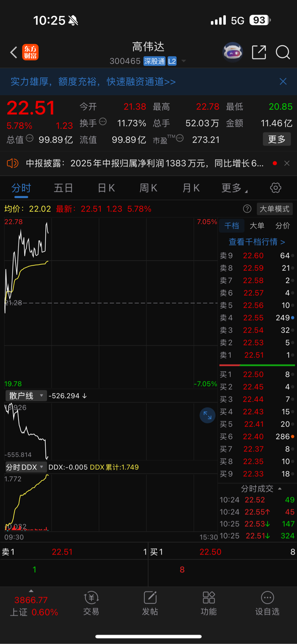297x644 pixels.
Task: Dismiss the 中报披露 news ticker
Action: click(287, 163)
